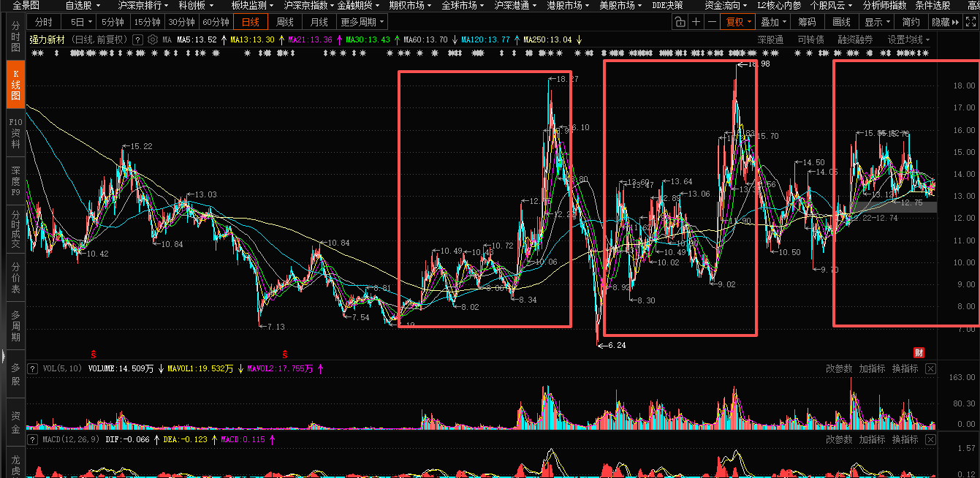This screenshot has width=980, height=478.
Task: Toggle the 简约 simple mode
Action: tap(911, 22)
